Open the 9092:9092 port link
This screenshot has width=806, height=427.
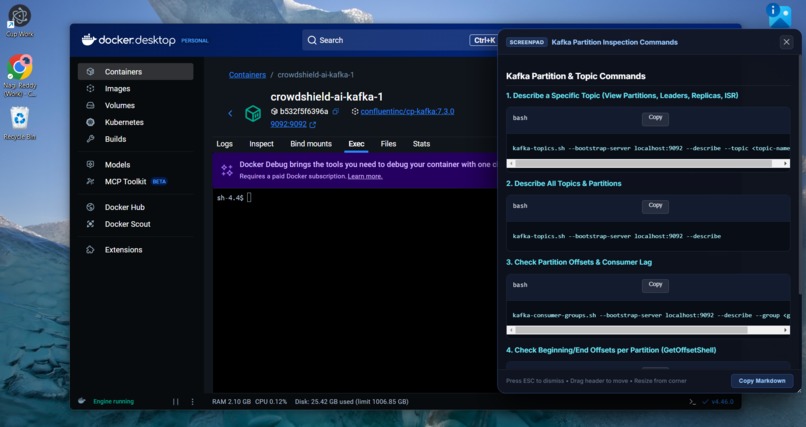pos(288,124)
